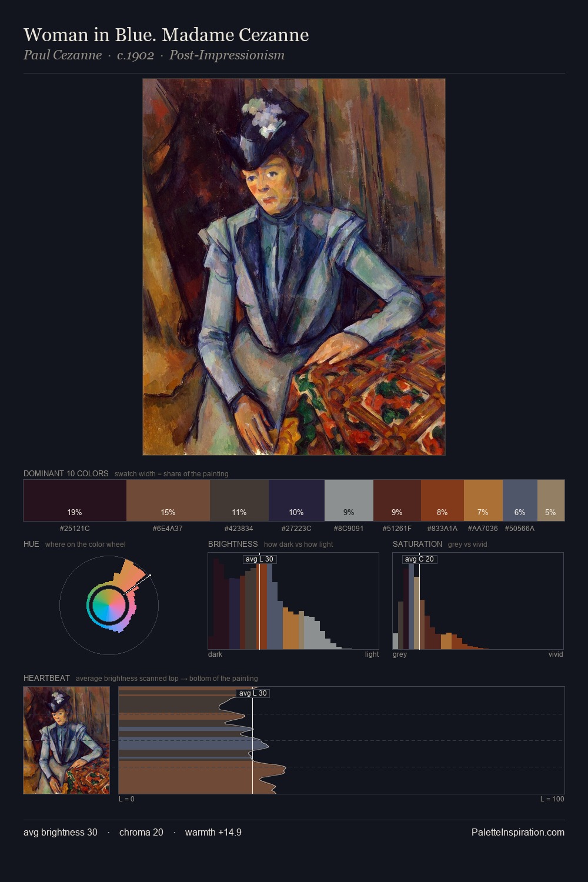
Task: Click the '#25121C' hex code label
Action: [x=75, y=529]
